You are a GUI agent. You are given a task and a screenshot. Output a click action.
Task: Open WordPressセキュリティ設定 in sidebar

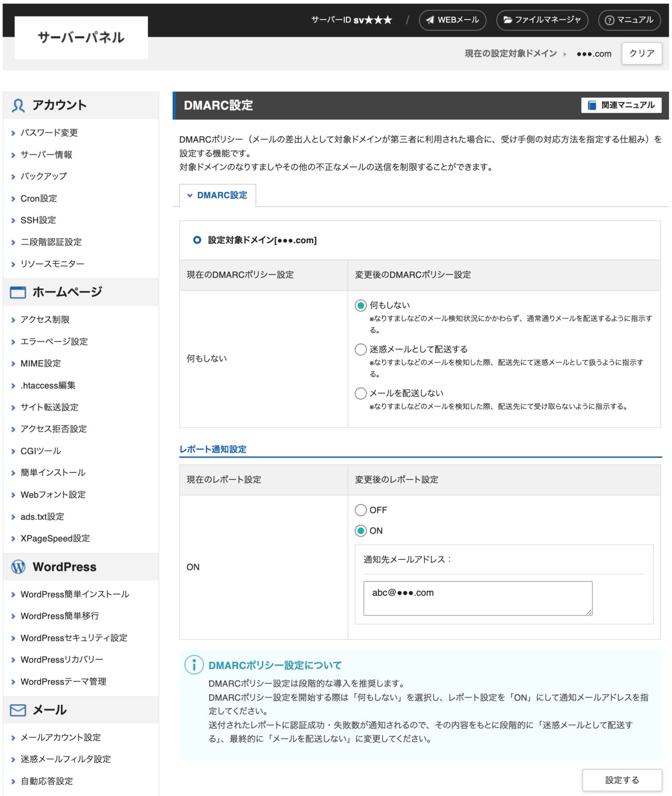tap(74, 638)
